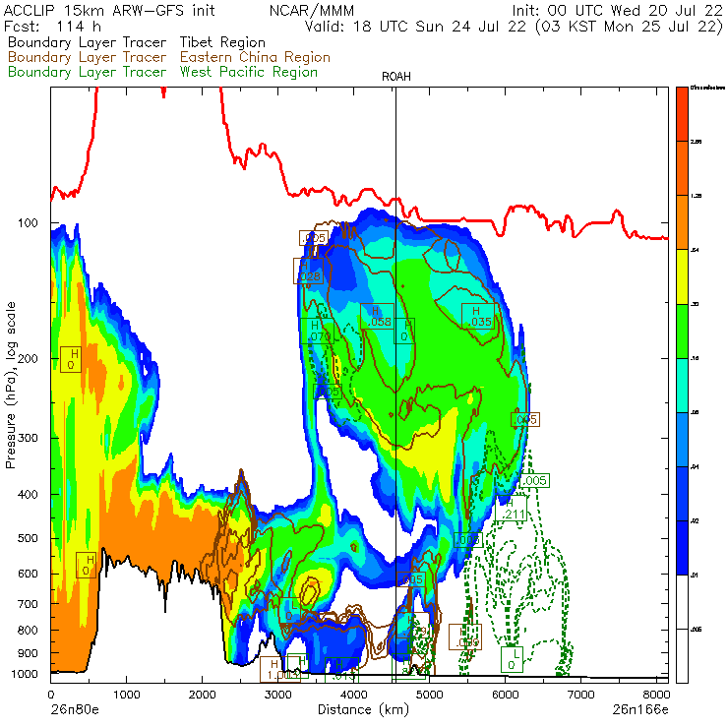Click the '800' pressure tick label
The image size is (728, 728).
click(28, 631)
